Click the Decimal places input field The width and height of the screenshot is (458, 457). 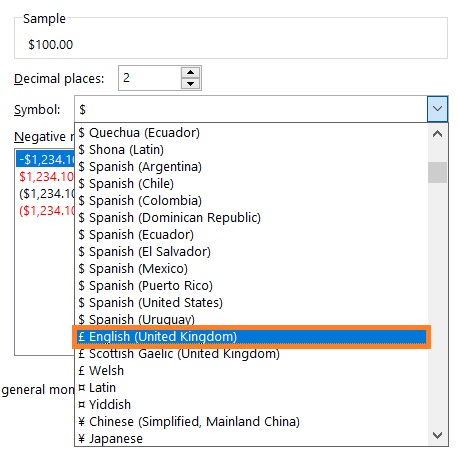pos(150,78)
